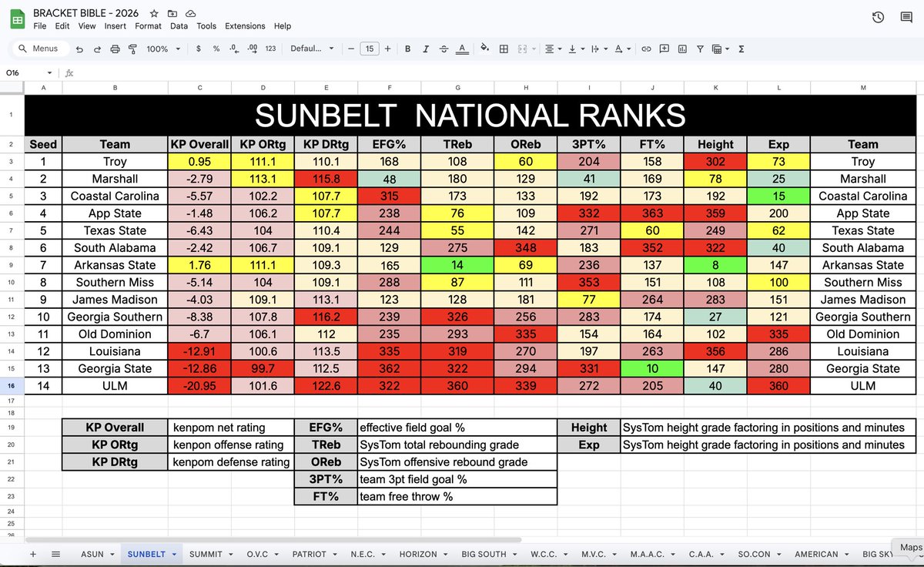Open horizontal align dropdown
Screen dimensions: 924x567
tap(553, 49)
